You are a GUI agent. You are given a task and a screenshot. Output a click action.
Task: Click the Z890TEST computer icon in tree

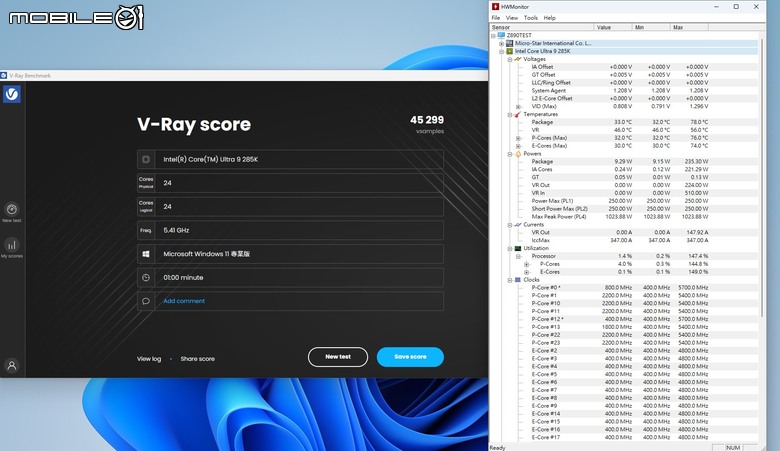coord(501,35)
